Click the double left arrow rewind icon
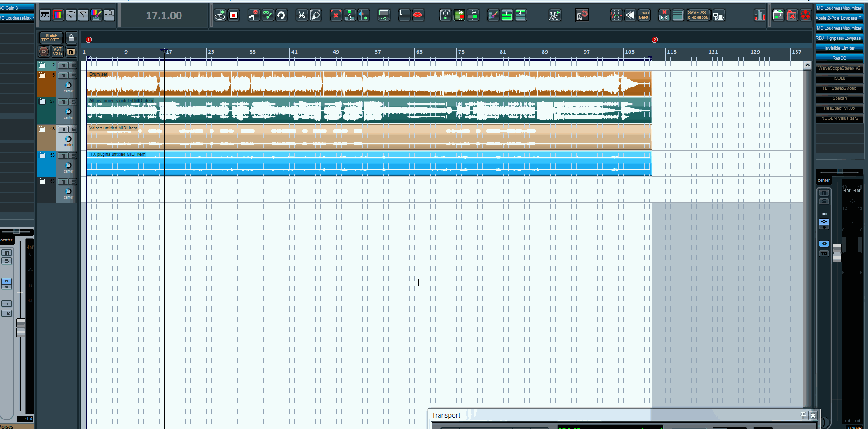 630,15
